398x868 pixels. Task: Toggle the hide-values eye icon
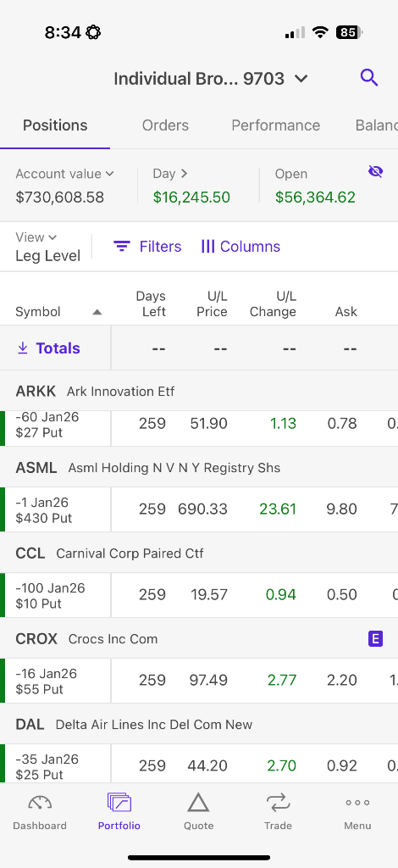(375, 172)
